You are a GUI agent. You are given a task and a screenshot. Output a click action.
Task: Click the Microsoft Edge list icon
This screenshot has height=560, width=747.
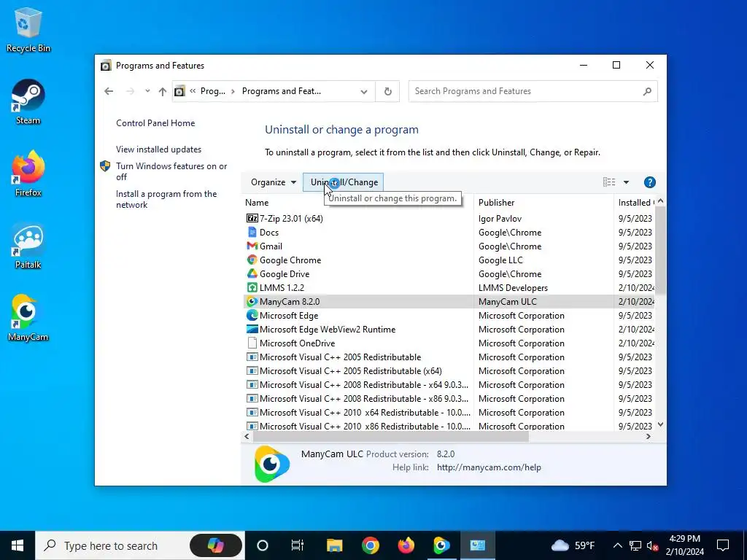click(x=252, y=315)
